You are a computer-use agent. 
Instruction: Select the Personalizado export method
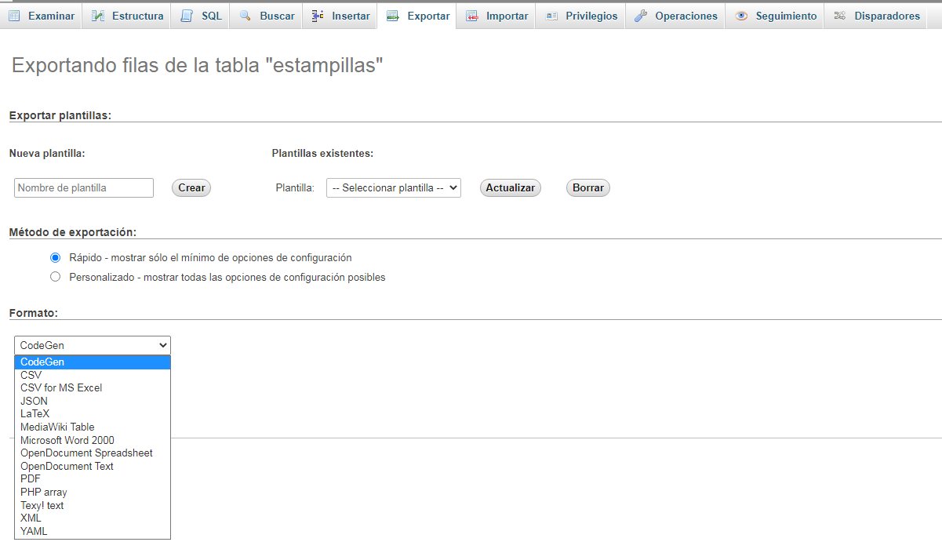(x=55, y=277)
